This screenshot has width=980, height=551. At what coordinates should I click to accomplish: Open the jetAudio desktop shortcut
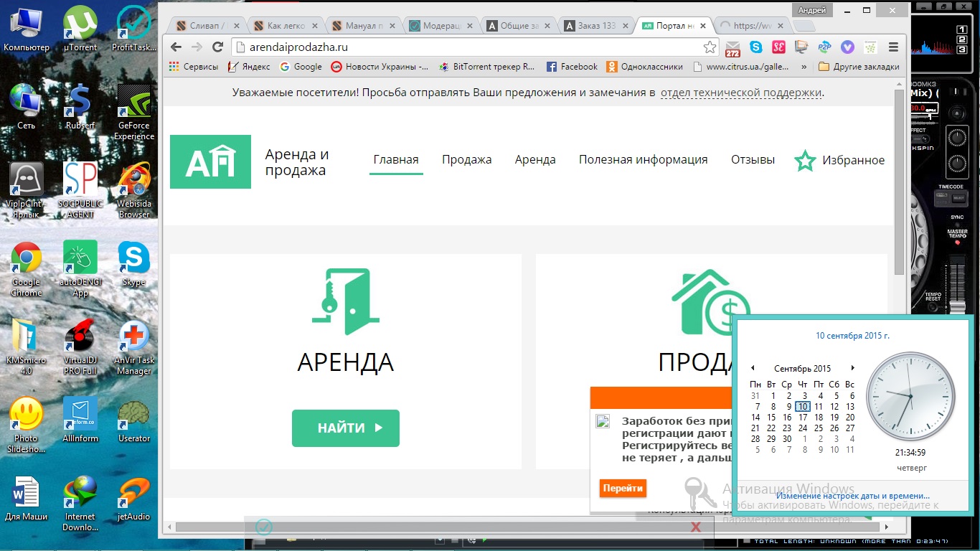pos(134,498)
